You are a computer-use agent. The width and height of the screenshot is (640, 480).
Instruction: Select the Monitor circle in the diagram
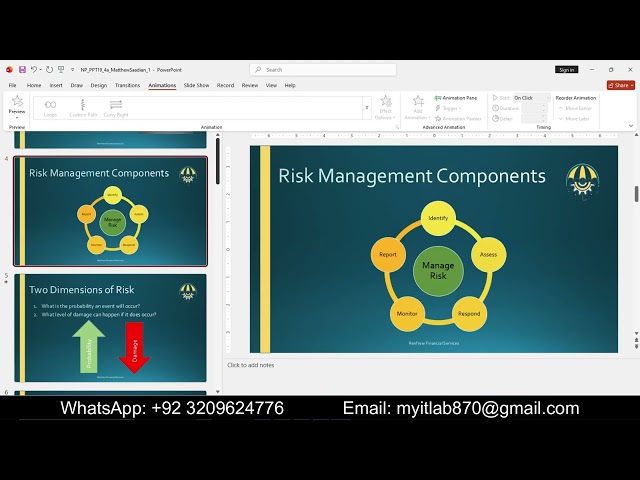(x=407, y=313)
